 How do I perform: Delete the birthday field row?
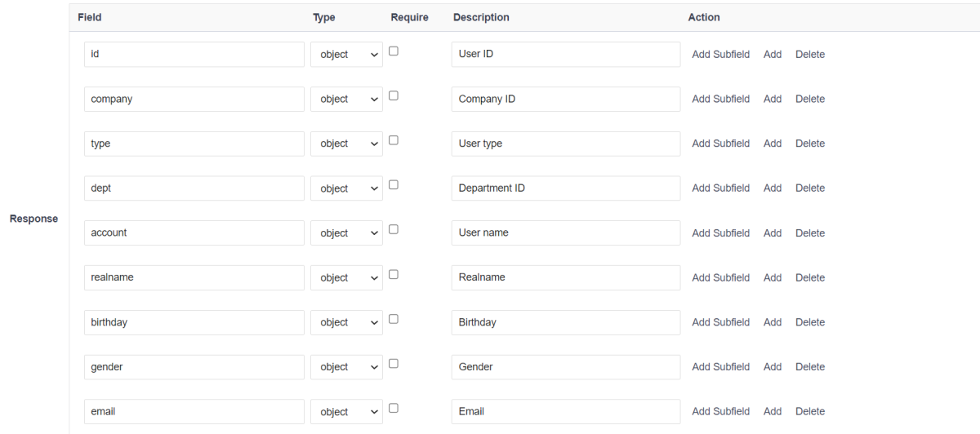click(x=810, y=322)
